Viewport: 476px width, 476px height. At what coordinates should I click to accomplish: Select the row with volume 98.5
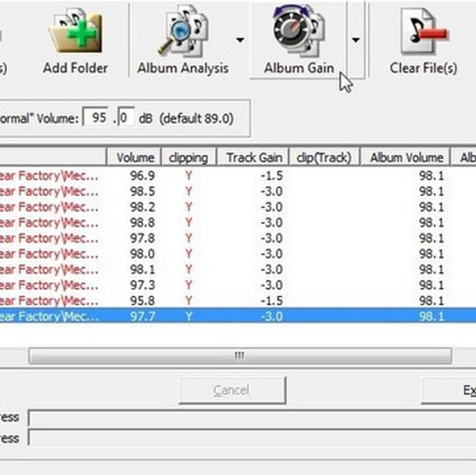point(238,191)
